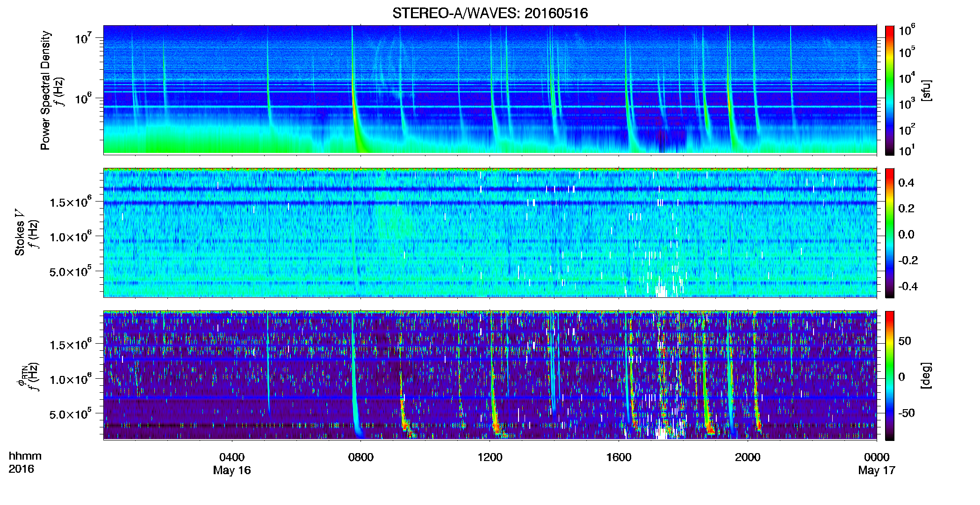
Task: Click the 0400 time-axis label
Action: (232, 457)
